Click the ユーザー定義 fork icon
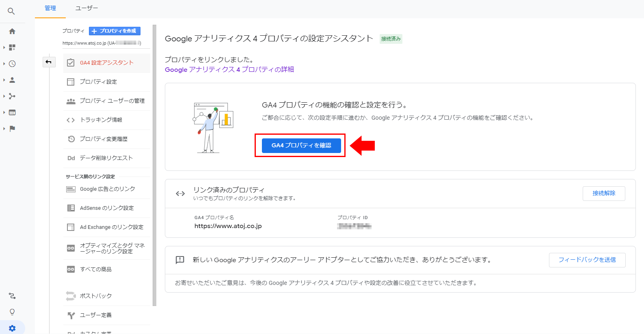The height and width of the screenshot is (334, 644). coord(71,315)
